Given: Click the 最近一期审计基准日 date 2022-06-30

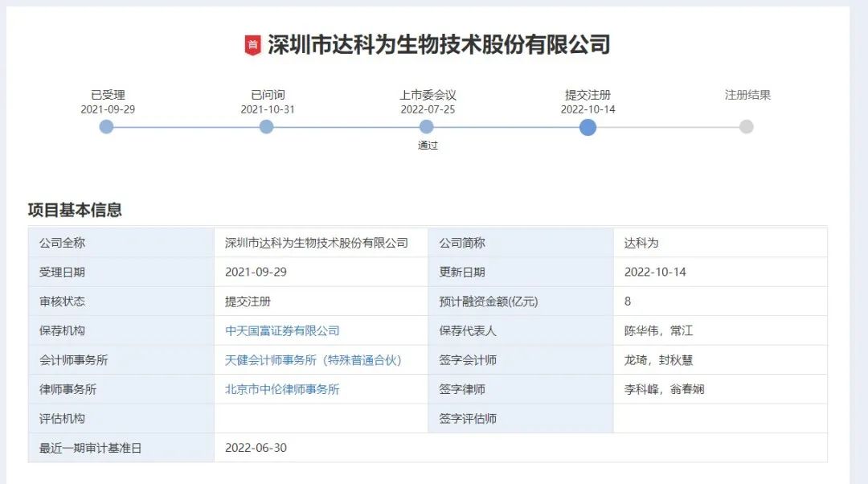Looking at the screenshot, I should tap(256, 448).
